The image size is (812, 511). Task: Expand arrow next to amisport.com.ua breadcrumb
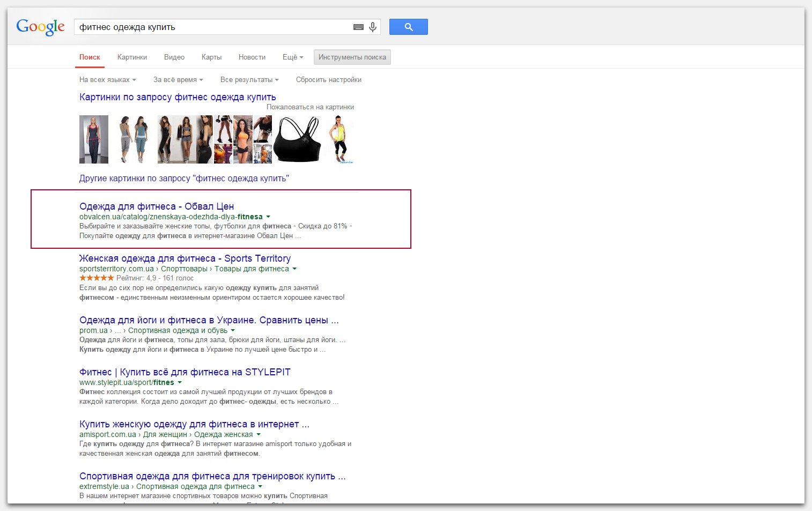259,435
